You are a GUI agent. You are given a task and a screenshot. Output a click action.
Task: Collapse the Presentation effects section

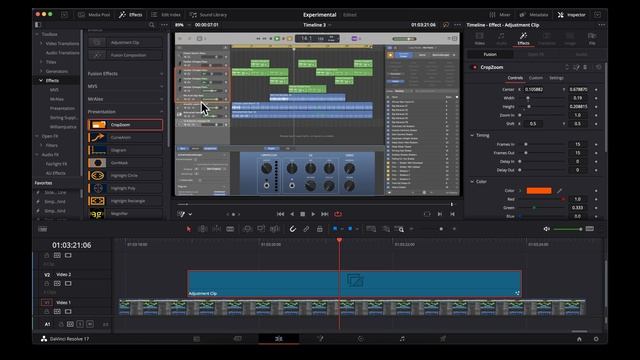[162, 112]
